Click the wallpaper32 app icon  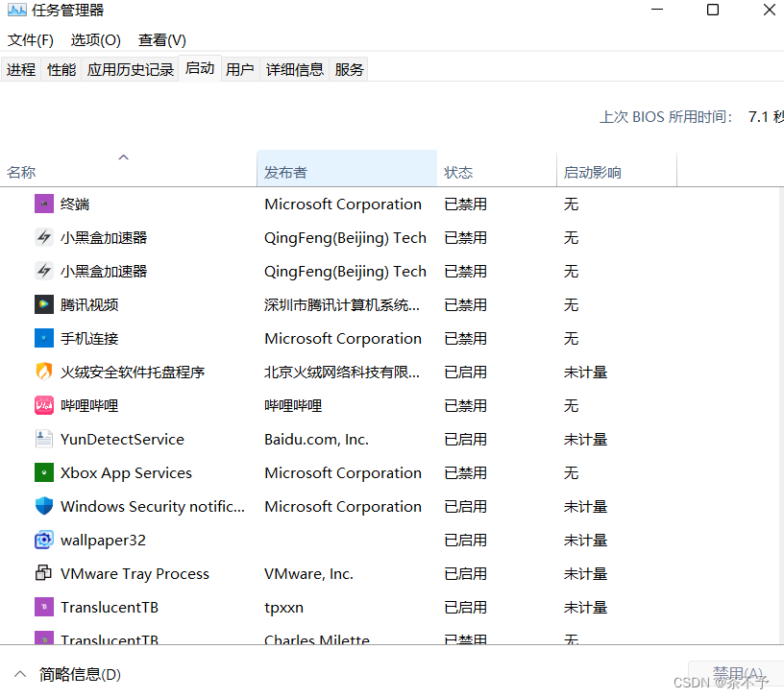tap(44, 540)
